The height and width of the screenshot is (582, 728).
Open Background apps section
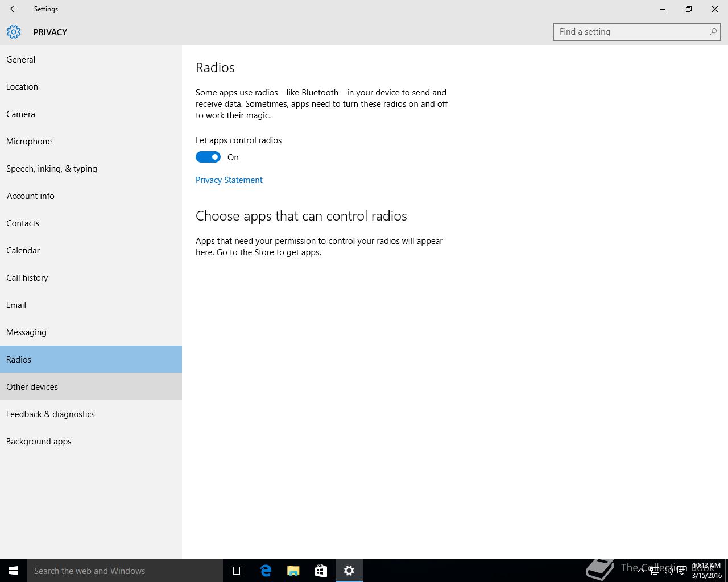tap(91, 441)
